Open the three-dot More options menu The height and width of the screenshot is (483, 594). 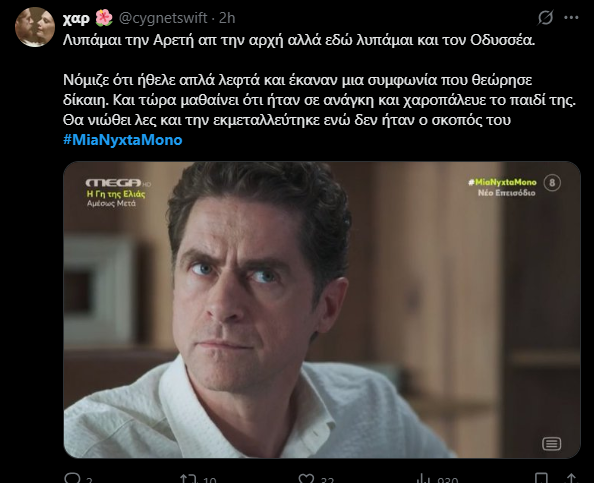click(571, 17)
